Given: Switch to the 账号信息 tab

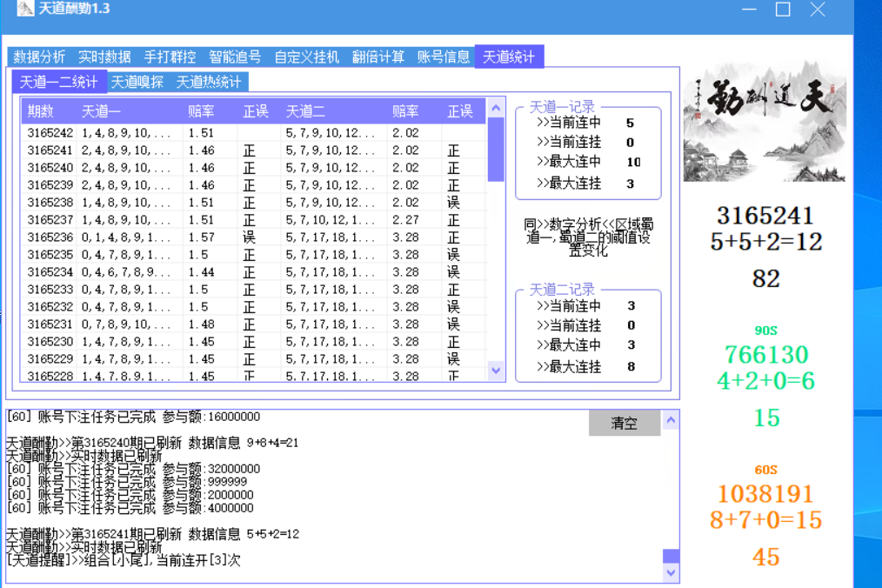Looking at the screenshot, I should (444, 57).
